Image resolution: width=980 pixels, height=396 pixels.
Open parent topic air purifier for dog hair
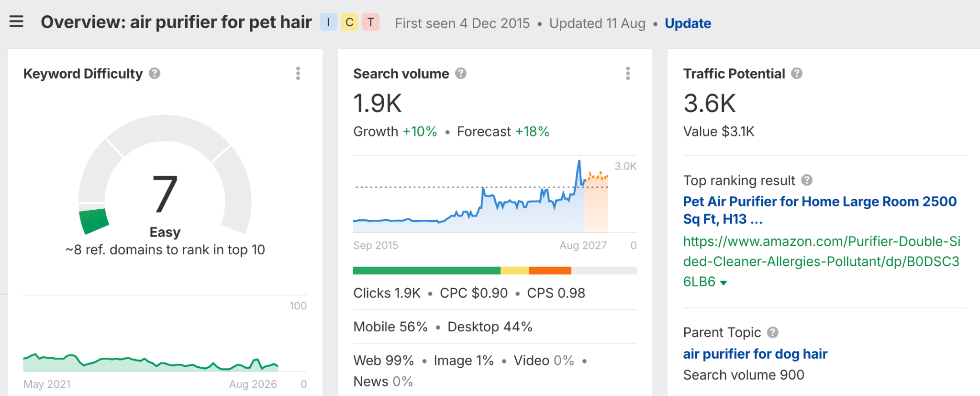pos(755,354)
